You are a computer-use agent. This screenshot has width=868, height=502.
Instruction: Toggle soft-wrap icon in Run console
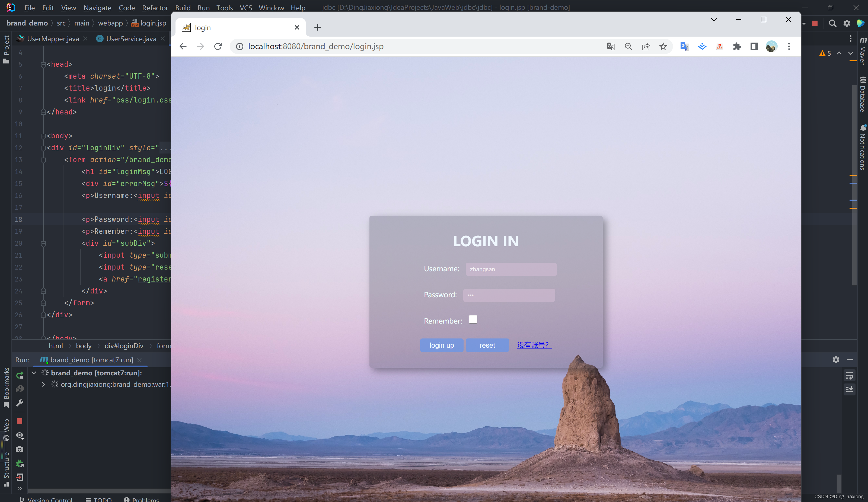pyautogui.click(x=849, y=376)
